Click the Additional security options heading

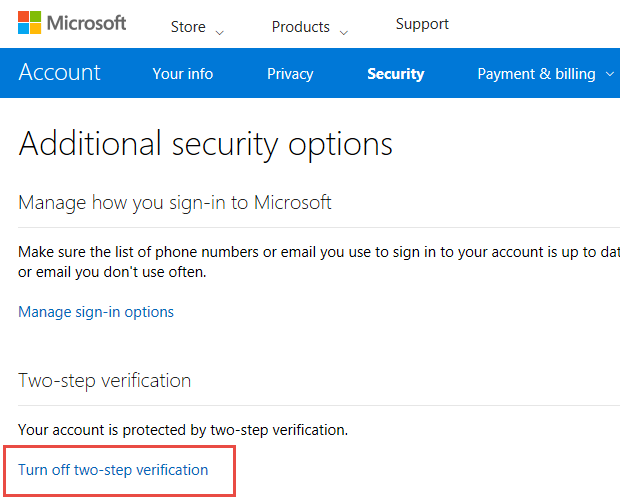coord(205,145)
